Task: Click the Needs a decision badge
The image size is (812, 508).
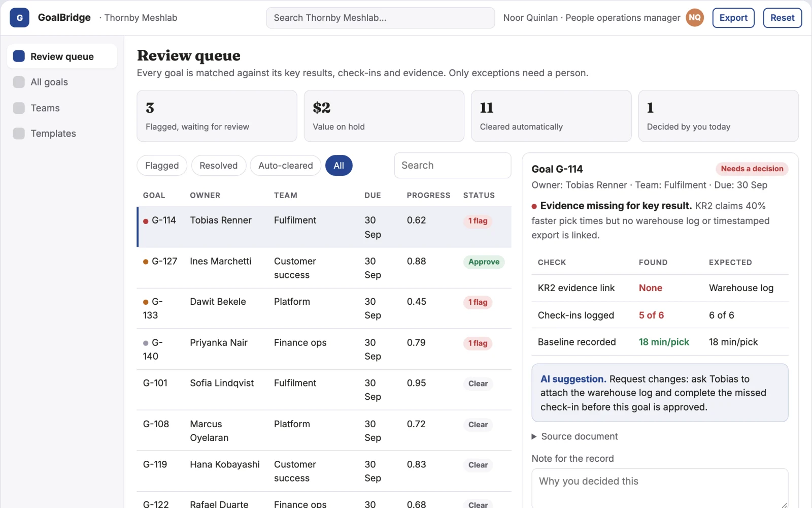Action: [752, 169]
